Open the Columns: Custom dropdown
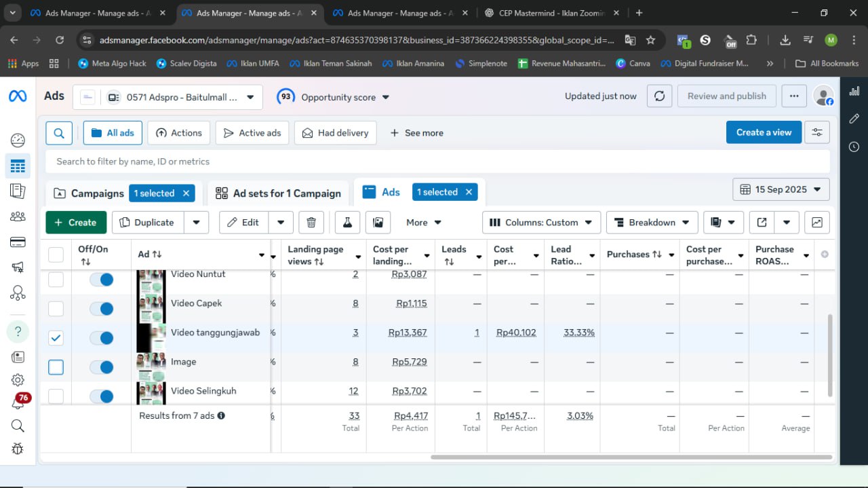 coord(540,223)
